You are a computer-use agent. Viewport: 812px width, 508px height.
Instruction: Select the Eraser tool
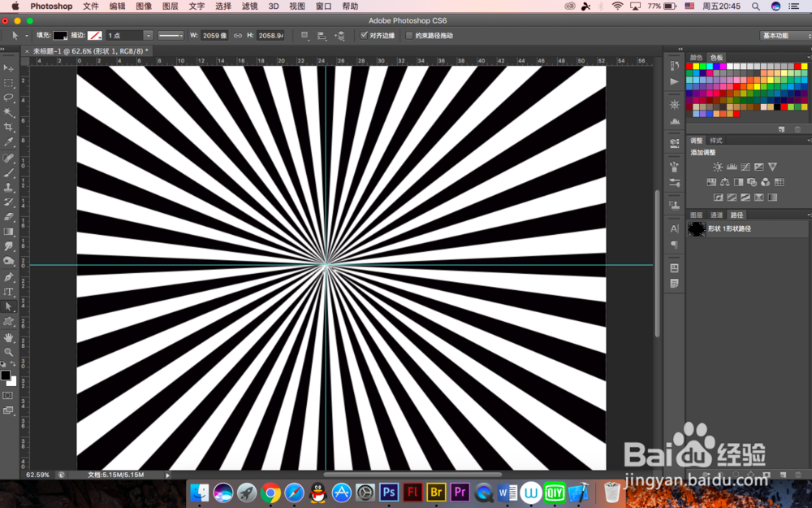pyautogui.click(x=8, y=217)
